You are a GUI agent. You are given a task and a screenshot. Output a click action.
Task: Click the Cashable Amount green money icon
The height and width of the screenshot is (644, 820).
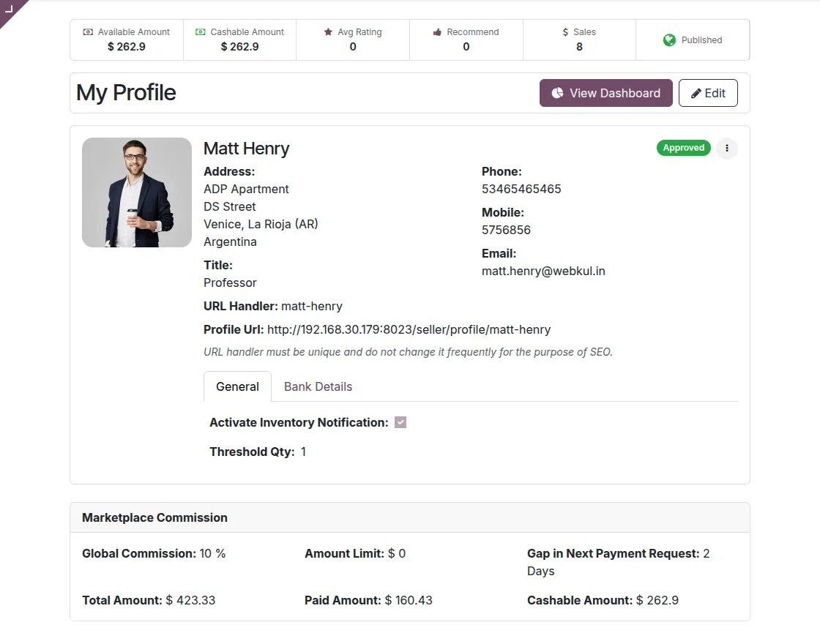[201, 32]
